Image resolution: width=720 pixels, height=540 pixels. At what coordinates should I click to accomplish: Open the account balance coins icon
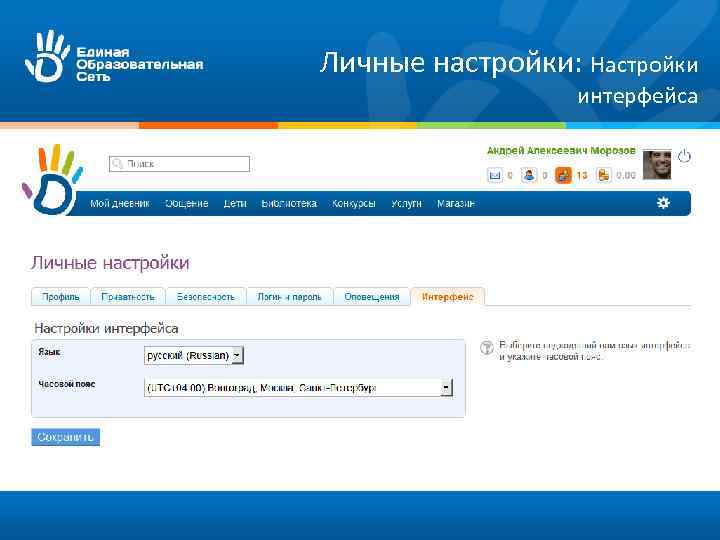point(603,175)
